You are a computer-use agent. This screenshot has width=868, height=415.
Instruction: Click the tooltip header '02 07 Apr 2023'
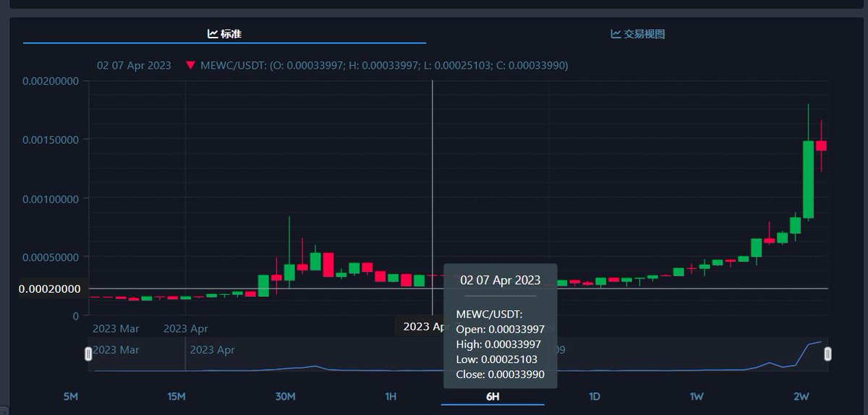[500, 281]
